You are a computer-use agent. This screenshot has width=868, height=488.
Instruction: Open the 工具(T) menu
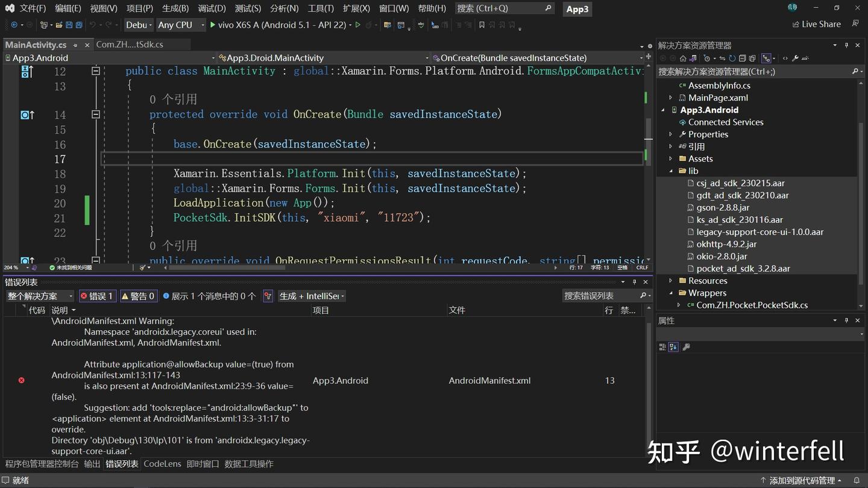pos(321,8)
